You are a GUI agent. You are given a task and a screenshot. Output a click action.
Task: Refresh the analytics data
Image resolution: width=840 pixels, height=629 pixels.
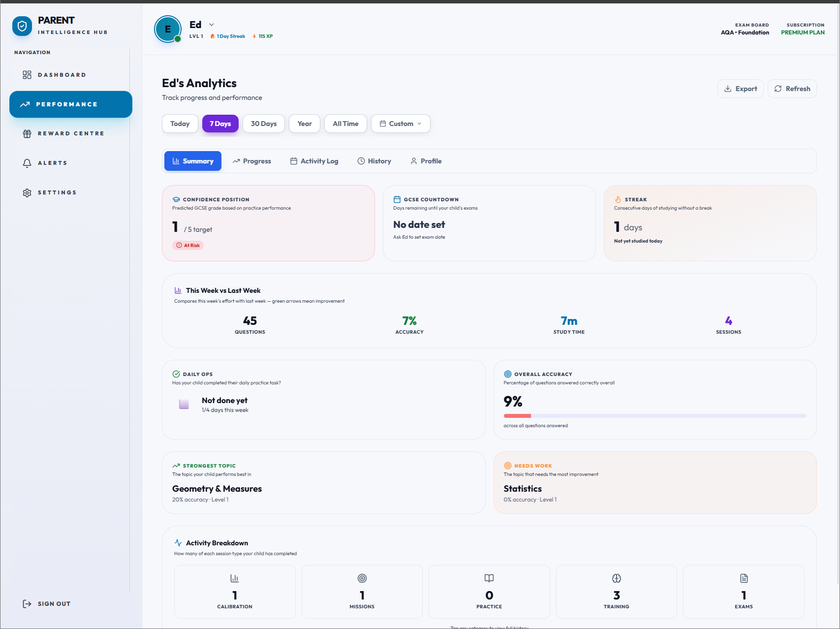pos(792,89)
